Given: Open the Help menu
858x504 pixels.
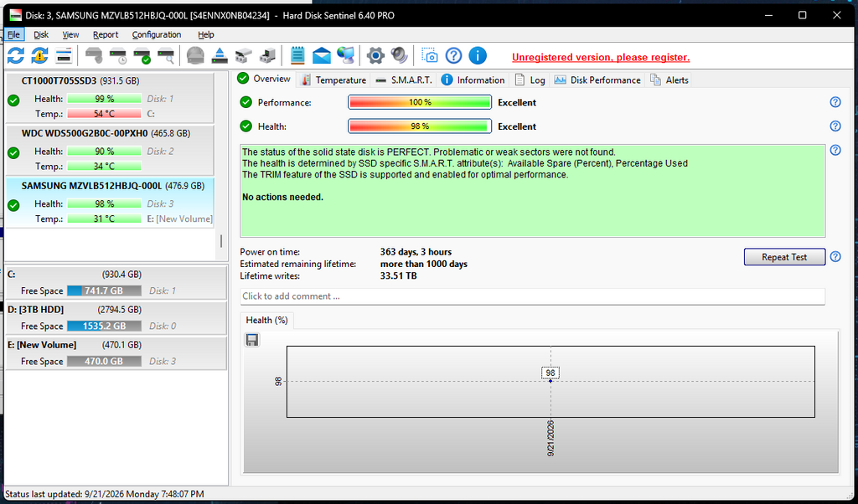Looking at the screenshot, I should pyautogui.click(x=206, y=34).
